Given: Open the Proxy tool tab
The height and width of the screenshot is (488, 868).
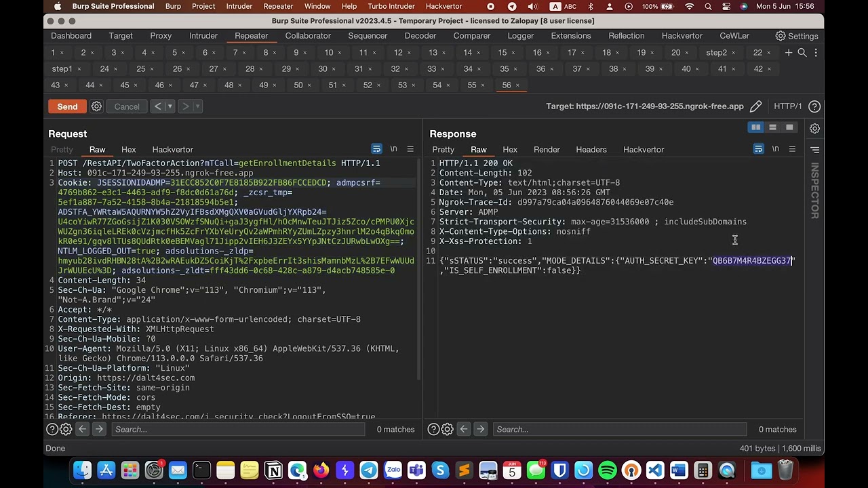Looking at the screenshot, I should click(x=161, y=36).
